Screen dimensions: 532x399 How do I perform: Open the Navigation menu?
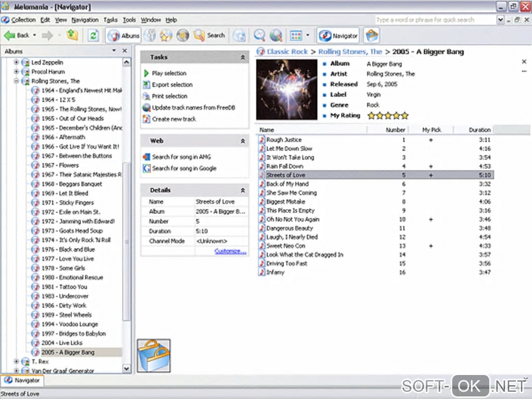click(x=85, y=20)
